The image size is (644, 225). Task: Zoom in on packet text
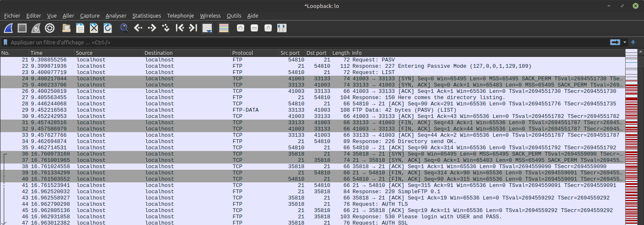click(x=241, y=28)
